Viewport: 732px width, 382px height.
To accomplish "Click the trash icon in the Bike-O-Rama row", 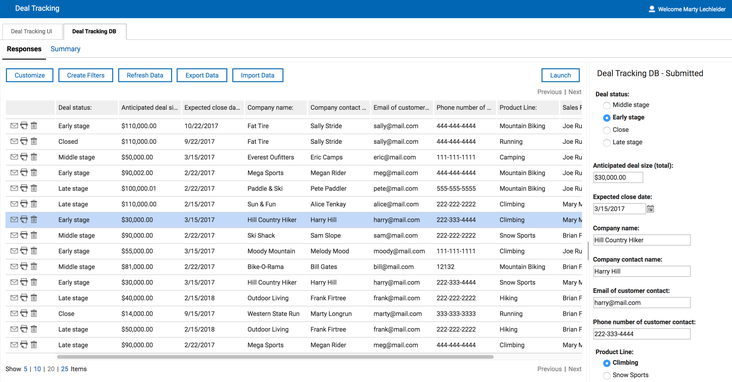I will point(34,266).
